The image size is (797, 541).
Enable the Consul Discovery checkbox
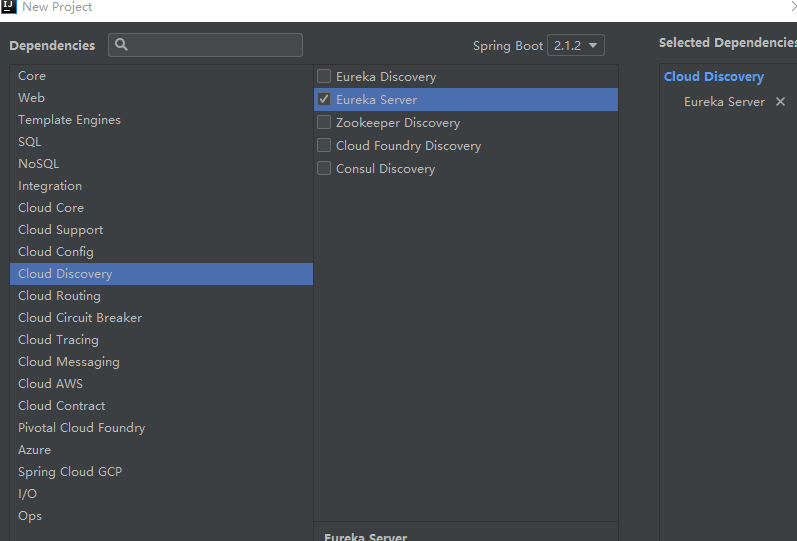(x=324, y=169)
